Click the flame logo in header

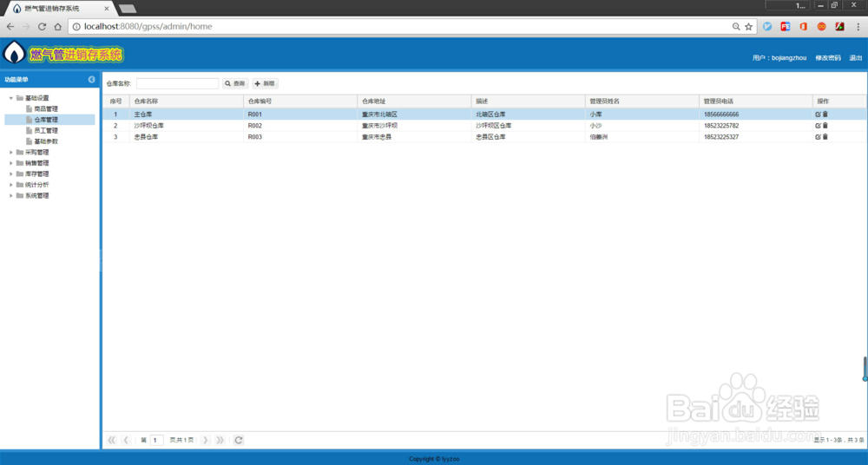(14, 53)
